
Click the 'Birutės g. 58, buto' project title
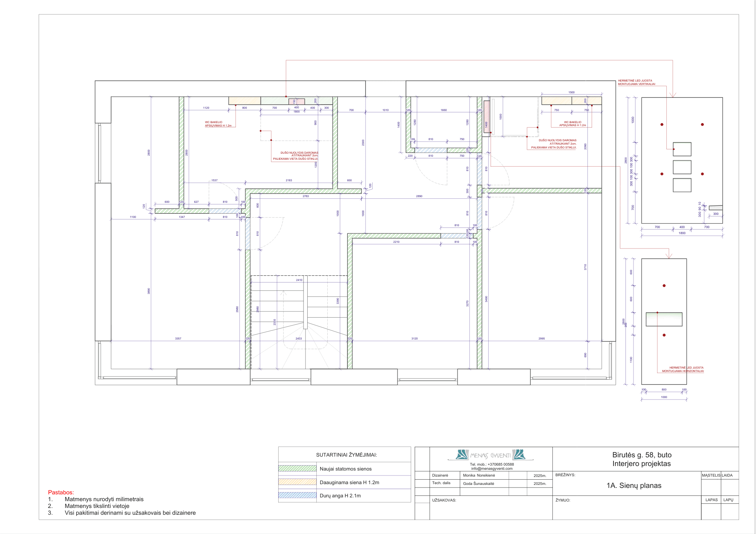(x=641, y=455)
